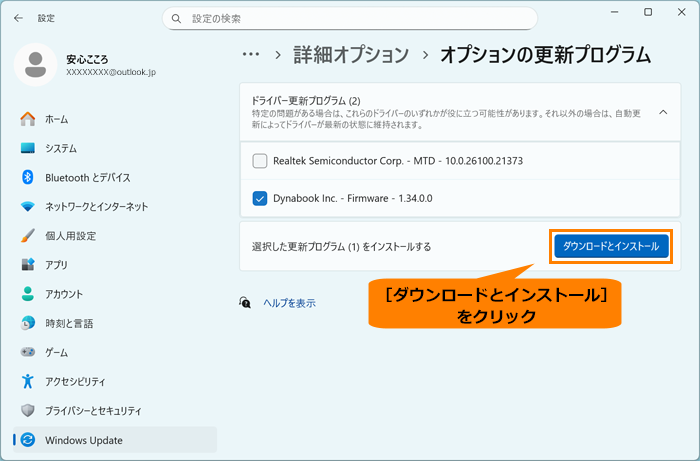Image resolution: width=700 pixels, height=461 pixels.
Task: Click the Home icon in sidebar
Action: point(28,119)
